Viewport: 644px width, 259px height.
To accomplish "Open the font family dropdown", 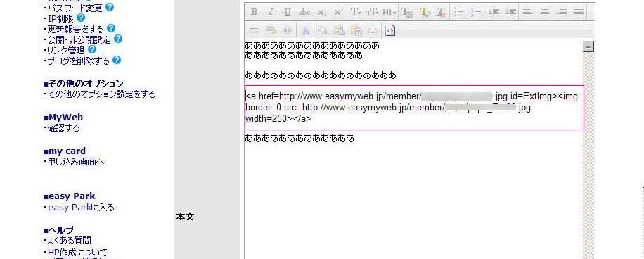I will 356,13.
